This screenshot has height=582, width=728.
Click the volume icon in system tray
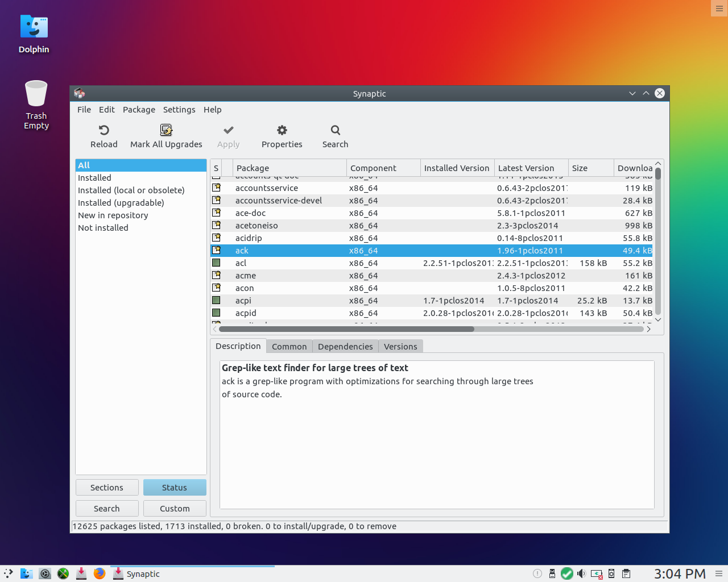pyautogui.click(x=581, y=573)
